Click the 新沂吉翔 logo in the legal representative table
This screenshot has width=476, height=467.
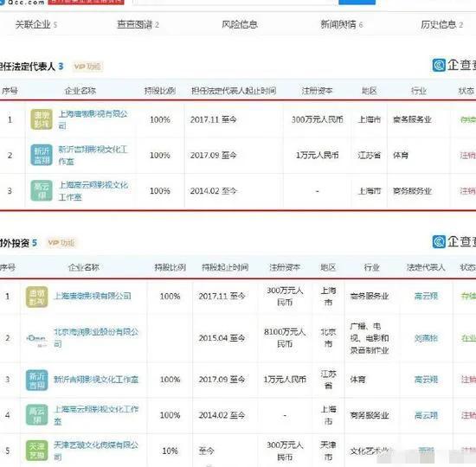(42, 155)
